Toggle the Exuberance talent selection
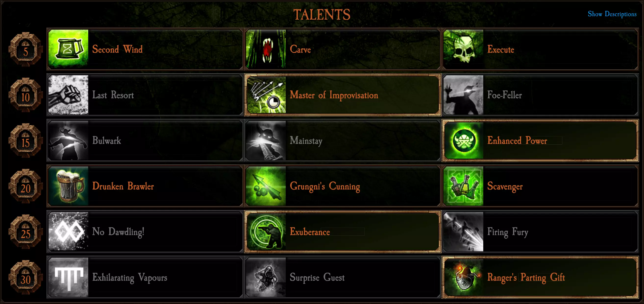644x304 pixels. click(343, 231)
